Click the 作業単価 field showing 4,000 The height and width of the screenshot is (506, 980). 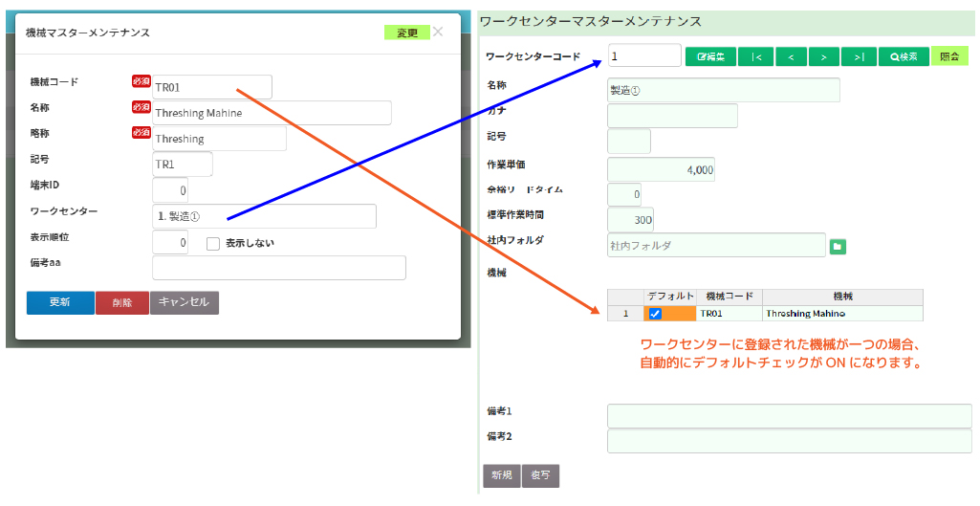point(661,169)
